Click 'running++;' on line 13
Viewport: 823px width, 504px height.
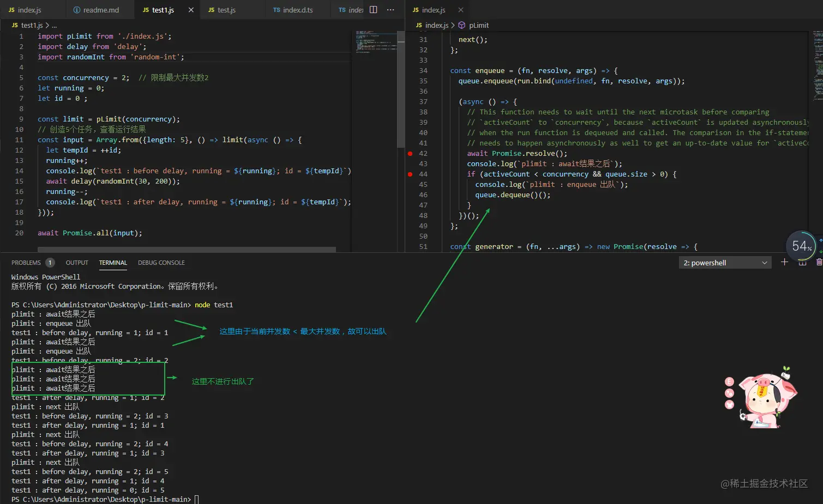click(x=67, y=161)
